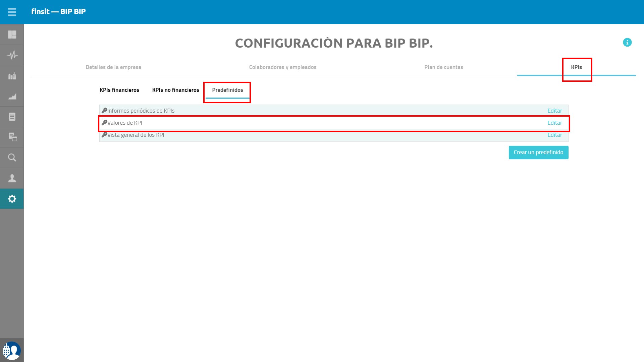Open the settings gear sidebar icon
This screenshot has width=644, height=362.
click(x=12, y=199)
